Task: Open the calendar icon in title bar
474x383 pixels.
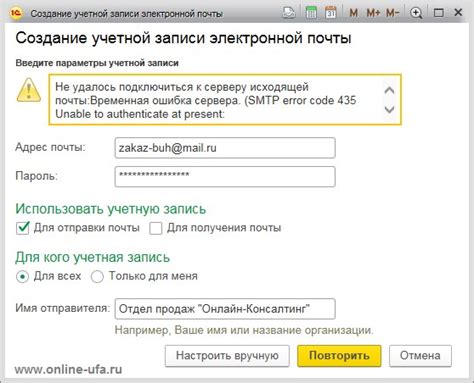Action: click(331, 13)
